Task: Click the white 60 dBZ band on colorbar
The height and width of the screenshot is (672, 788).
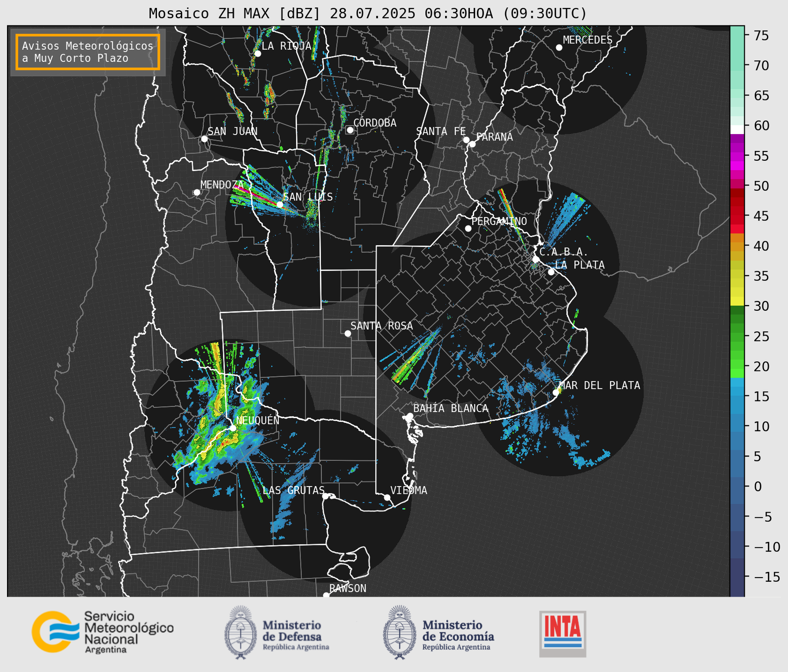Action: click(737, 129)
